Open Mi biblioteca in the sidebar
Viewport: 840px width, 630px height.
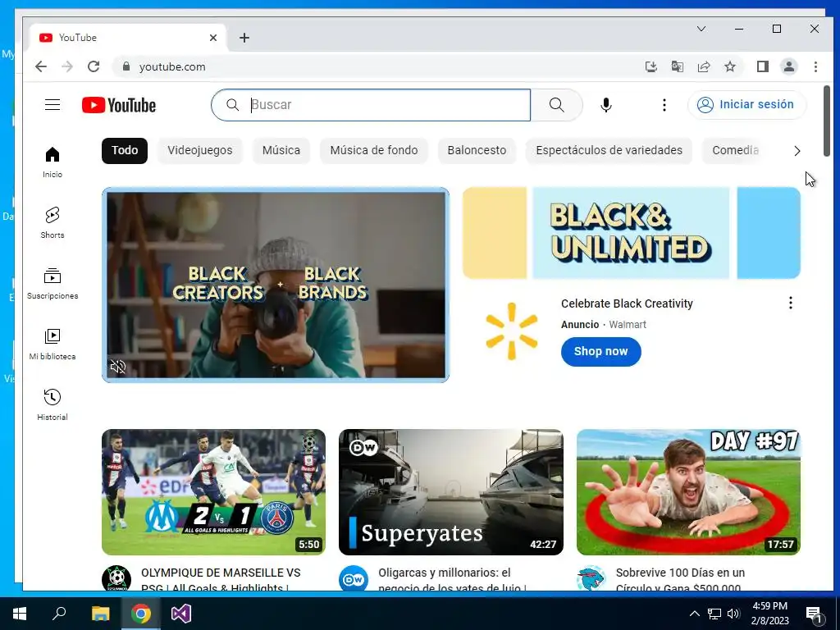pyautogui.click(x=52, y=344)
